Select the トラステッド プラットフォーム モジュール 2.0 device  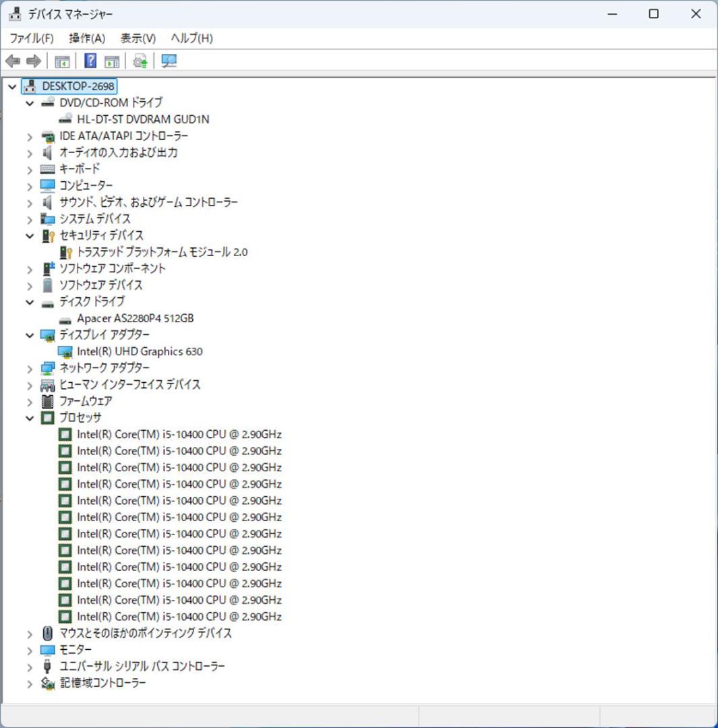pos(161,251)
